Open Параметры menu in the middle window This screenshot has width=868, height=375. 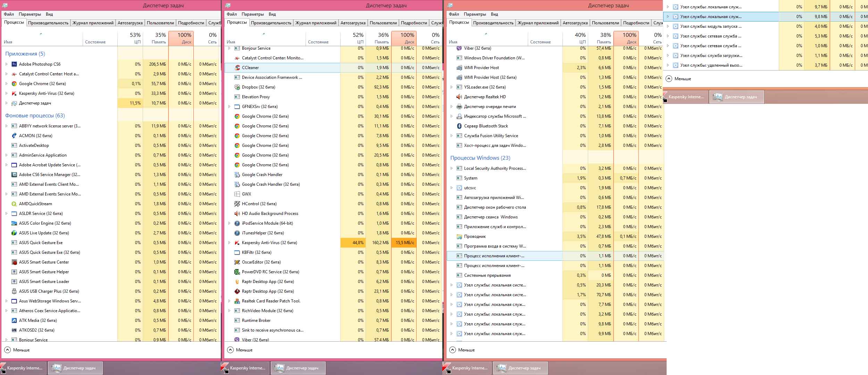tap(252, 14)
